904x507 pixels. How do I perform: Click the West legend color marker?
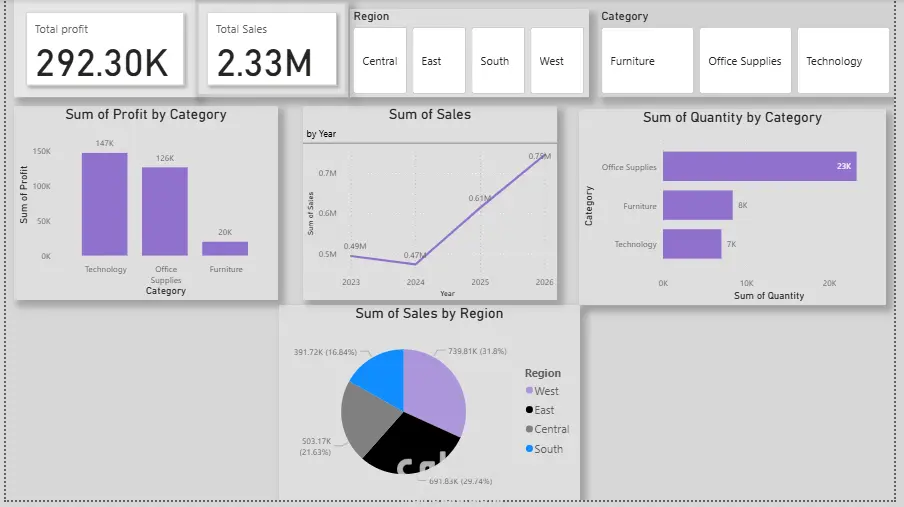529,390
